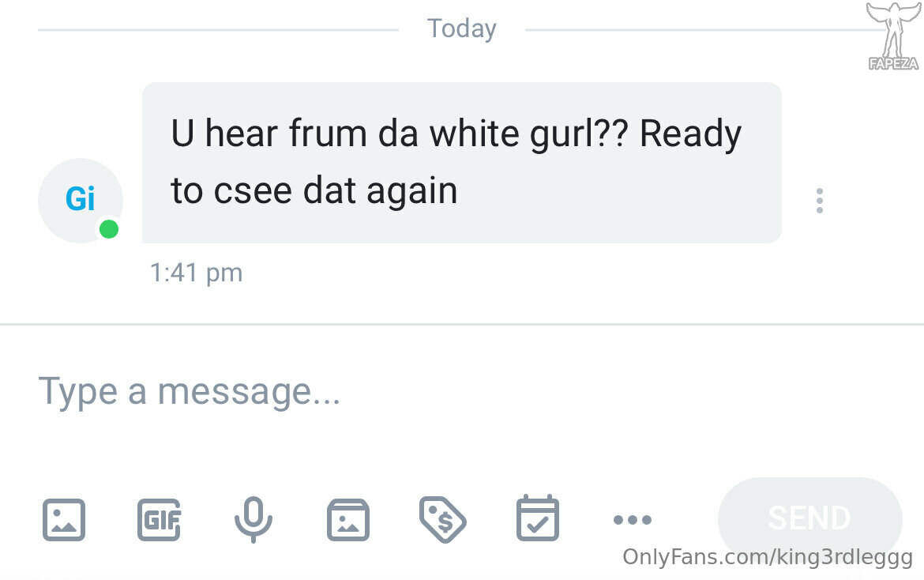
Task: Start a voice recording with the microphone icon
Action: point(254,519)
